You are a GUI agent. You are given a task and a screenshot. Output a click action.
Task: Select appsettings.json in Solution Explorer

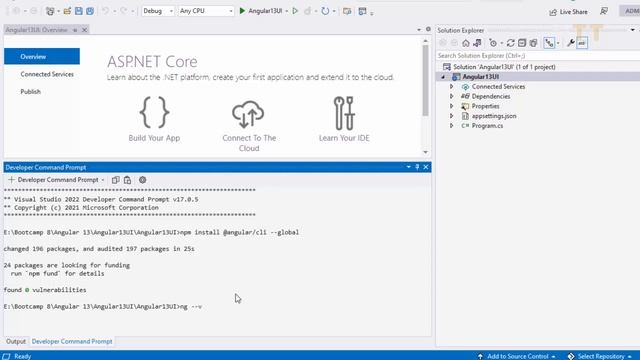(494, 116)
